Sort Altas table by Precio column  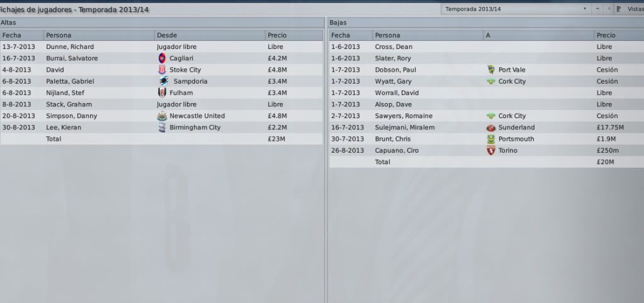pyautogui.click(x=294, y=35)
